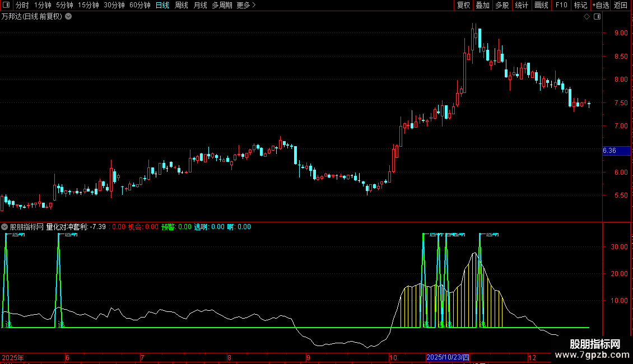The image size is (633, 364).
Task: Click the 预警: 0.00 value label
Action: (176, 227)
